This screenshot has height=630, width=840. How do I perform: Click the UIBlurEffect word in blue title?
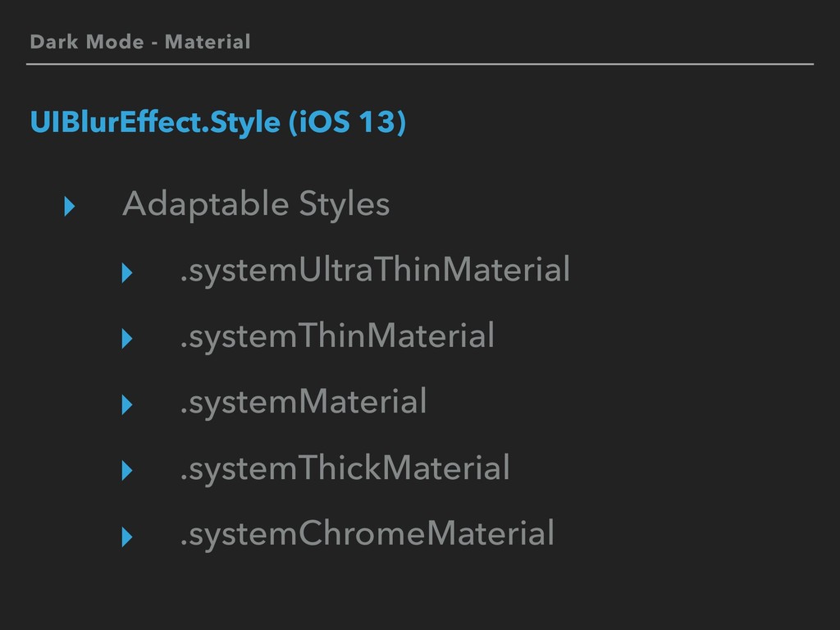116,121
